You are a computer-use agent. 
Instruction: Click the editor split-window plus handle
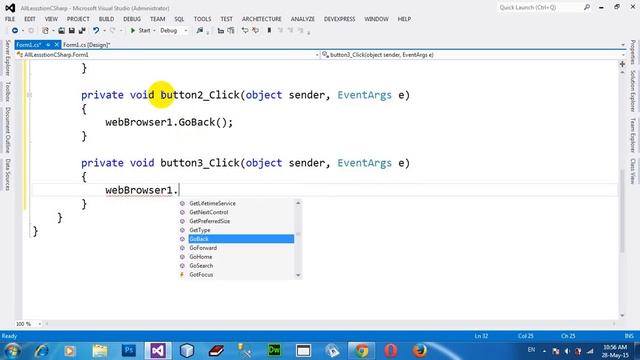pos(622,64)
